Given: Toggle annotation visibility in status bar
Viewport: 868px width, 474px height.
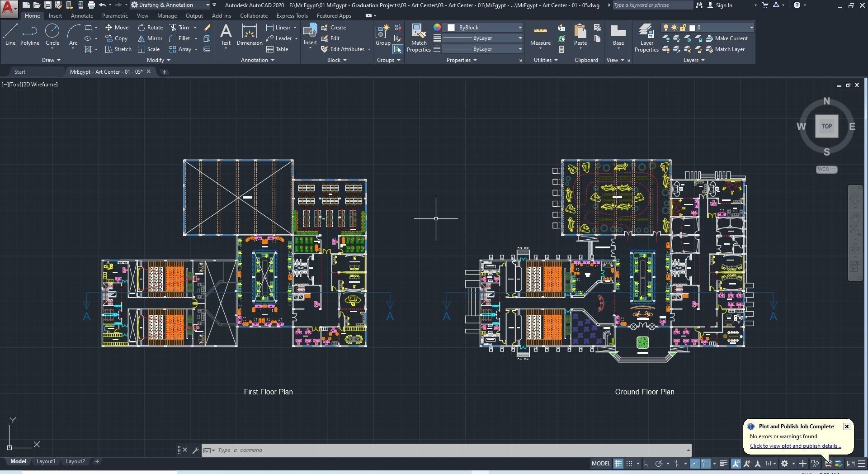Looking at the screenshot, I should [736, 464].
